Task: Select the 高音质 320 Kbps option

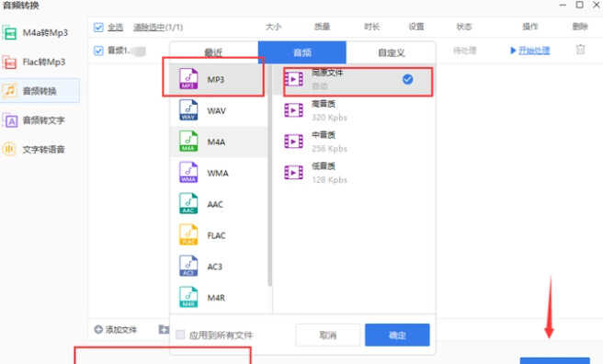Action: click(354, 111)
